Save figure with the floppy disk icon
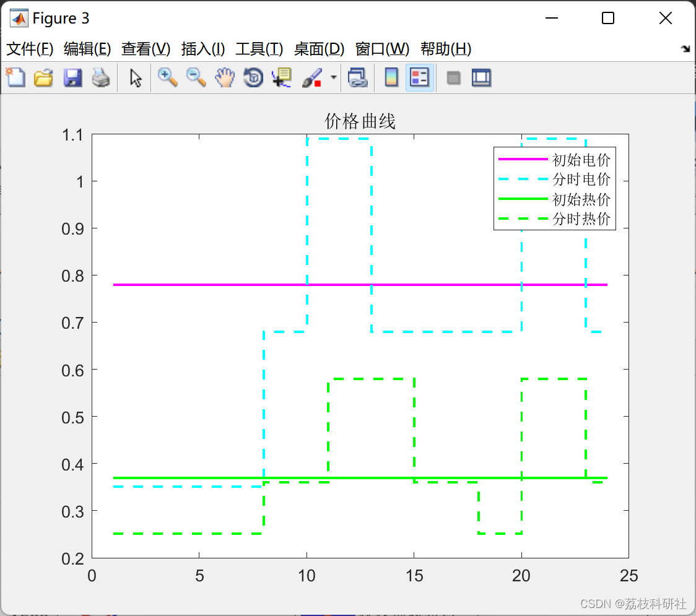 pyautogui.click(x=72, y=77)
